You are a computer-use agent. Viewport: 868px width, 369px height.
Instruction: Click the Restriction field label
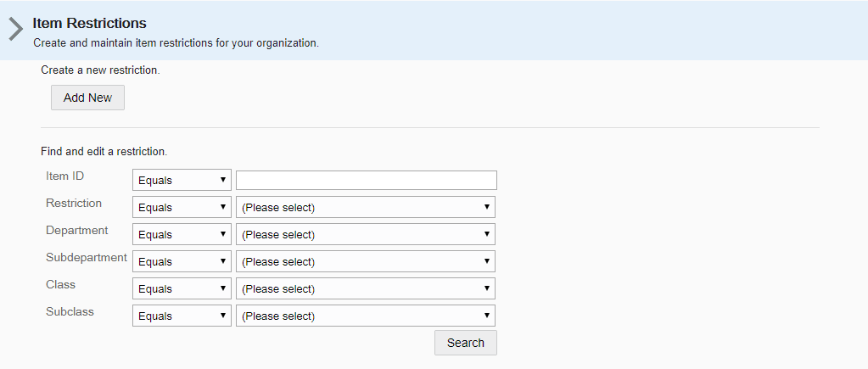point(74,203)
